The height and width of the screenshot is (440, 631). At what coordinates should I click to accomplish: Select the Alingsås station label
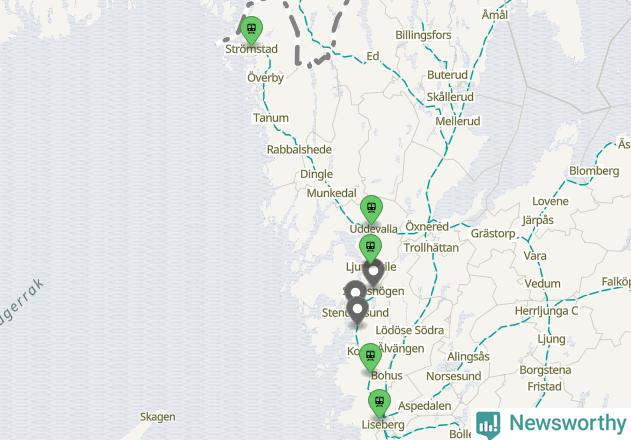(x=468, y=357)
